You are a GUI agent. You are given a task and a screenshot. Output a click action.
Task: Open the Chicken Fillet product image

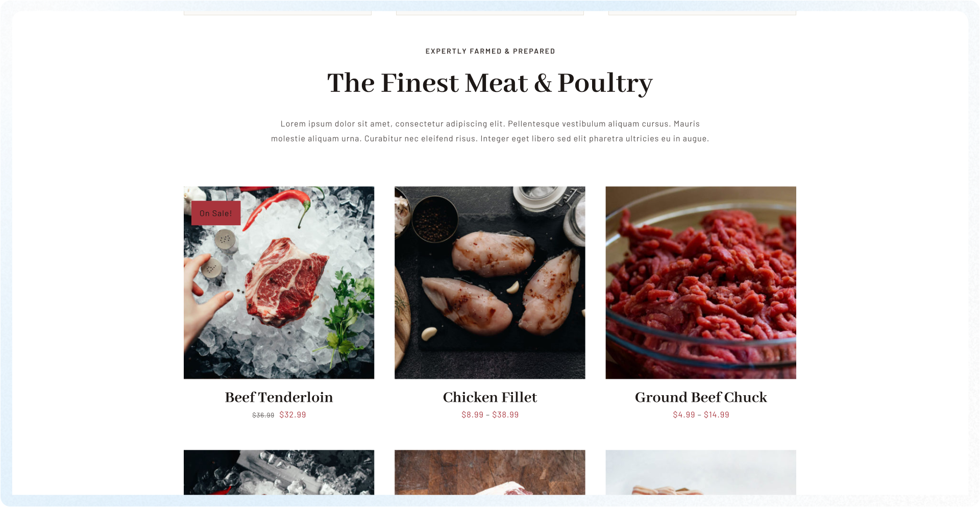coord(489,282)
